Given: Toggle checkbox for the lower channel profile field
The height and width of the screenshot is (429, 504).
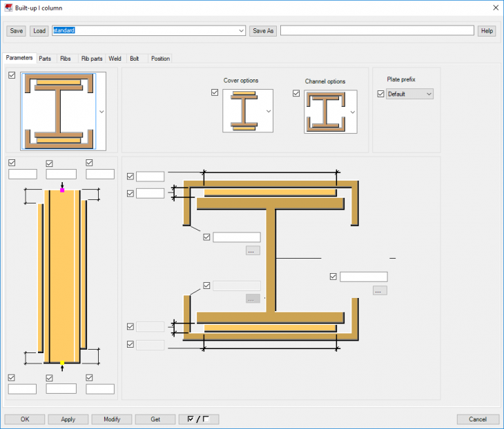Looking at the screenshot, I should (206, 285).
